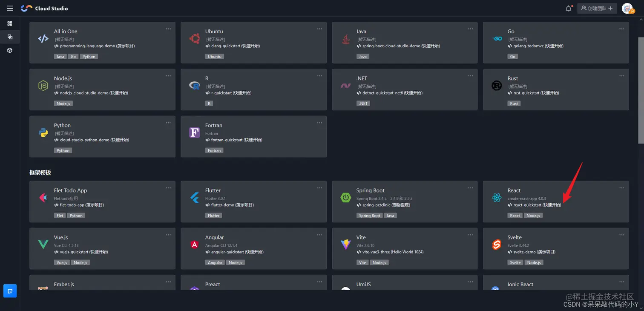Click the Ember.js card title
Screen dimensions: 644x311
click(x=64, y=285)
